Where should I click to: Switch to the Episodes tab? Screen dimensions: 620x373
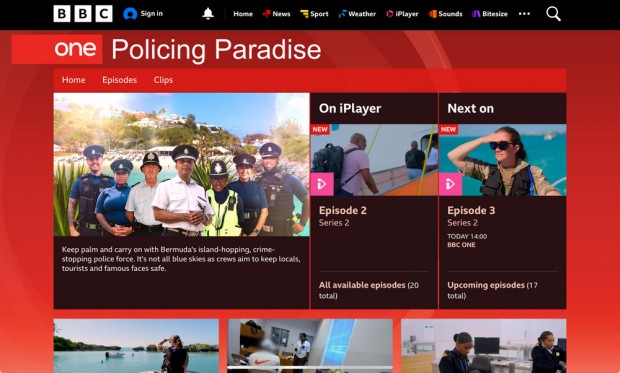point(119,80)
